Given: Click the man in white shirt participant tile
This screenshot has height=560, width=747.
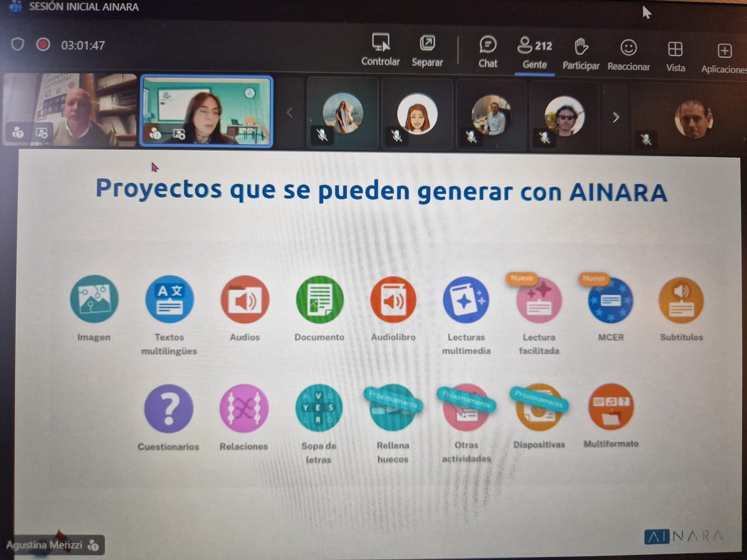Looking at the screenshot, I should (492, 115).
